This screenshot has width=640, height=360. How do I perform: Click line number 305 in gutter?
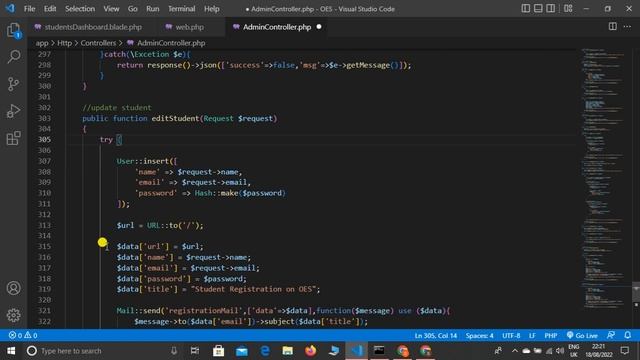[x=44, y=139]
